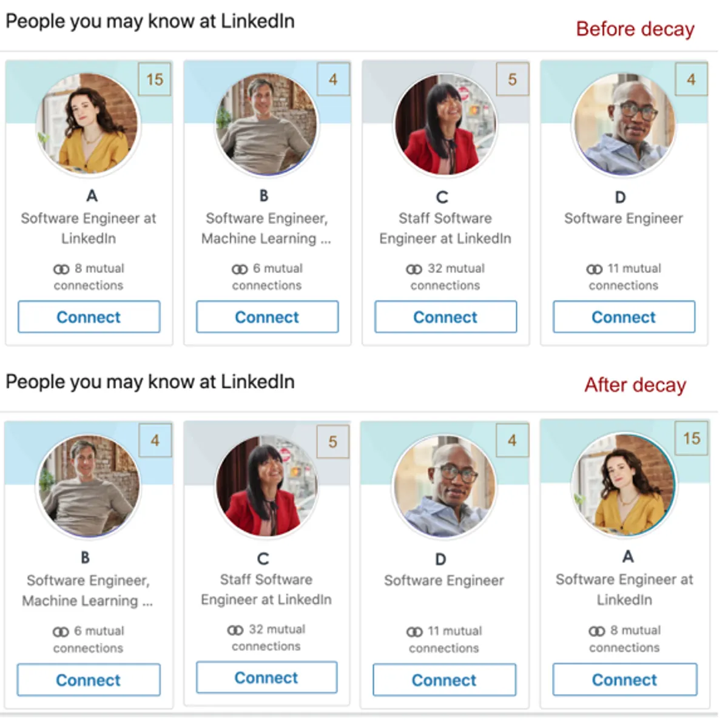Click 'Software Engineer, Machine Learning' title in Before decay row
728x728 pixels.
tap(266, 228)
